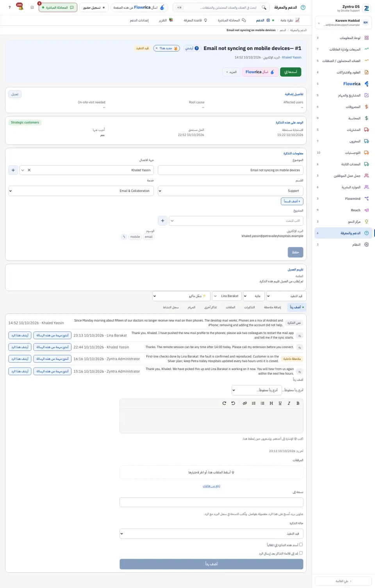Clear the Khaled Yassin contact selection
The width and height of the screenshot is (375, 588).
(29, 170)
